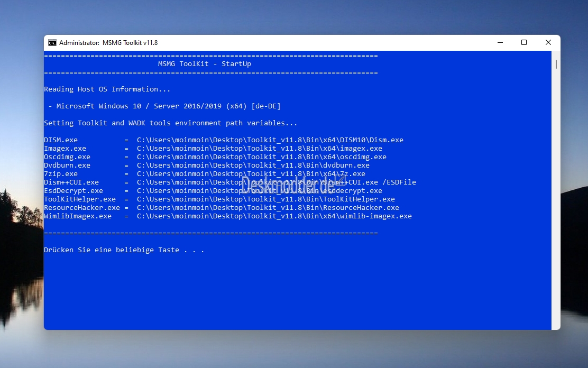Click the window title 'Administrator: MSMG Toolkit v11.8'
The image size is (588, 368).
108,43
